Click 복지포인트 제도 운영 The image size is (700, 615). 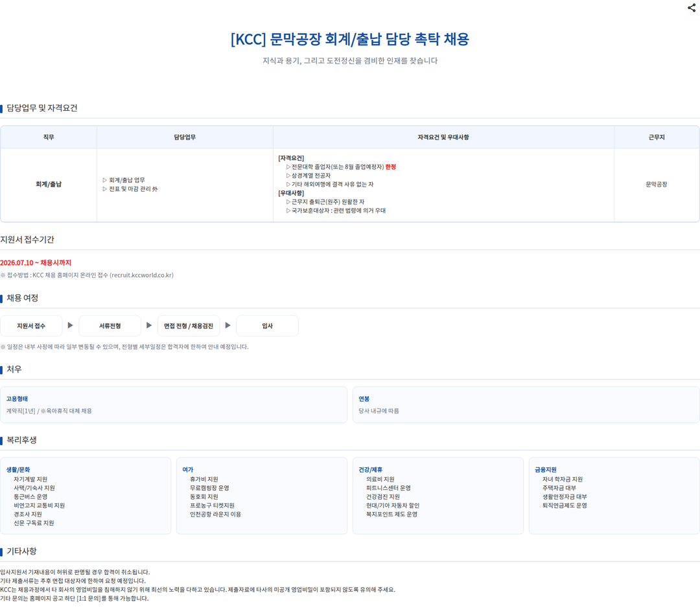click(x=392, y=515)
